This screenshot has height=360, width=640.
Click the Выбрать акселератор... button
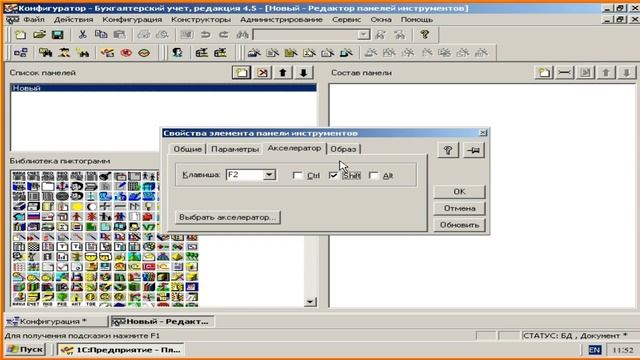[x=228, y=217]
